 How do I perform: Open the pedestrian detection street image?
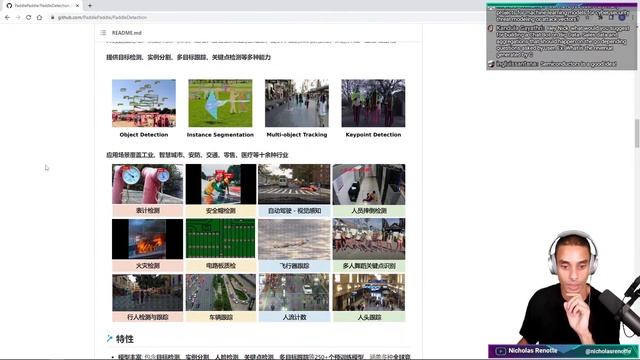(147, 292)
